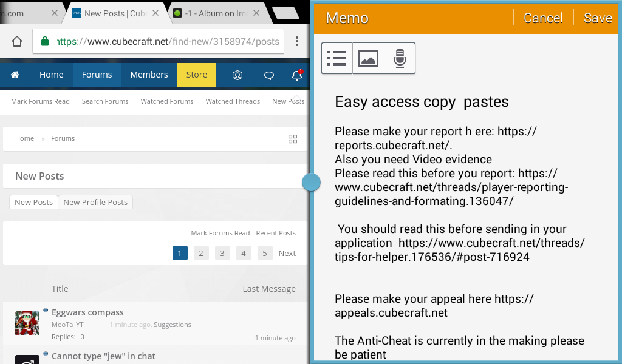
Task: Tap the browser home icon
Action: [16, 41]
